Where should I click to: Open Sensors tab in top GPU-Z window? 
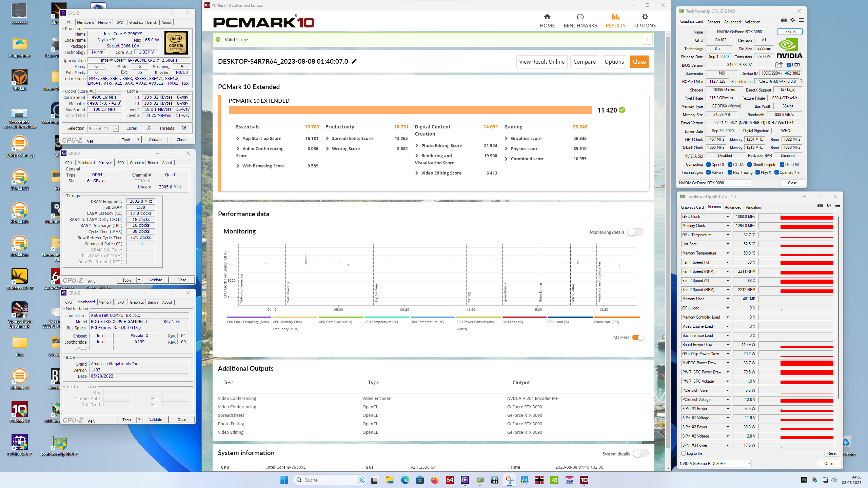pos(713,22)
